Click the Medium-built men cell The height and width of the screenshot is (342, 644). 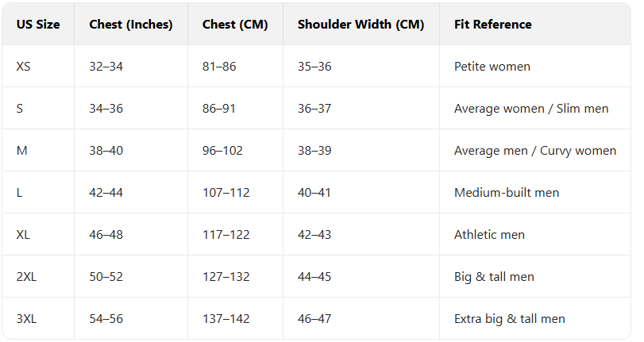[507, 193]
